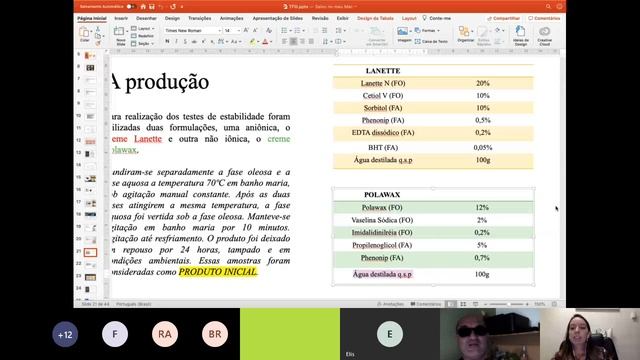Open the font color dropdown arrow
Screen dimensions: 640x360
[271, 42]
